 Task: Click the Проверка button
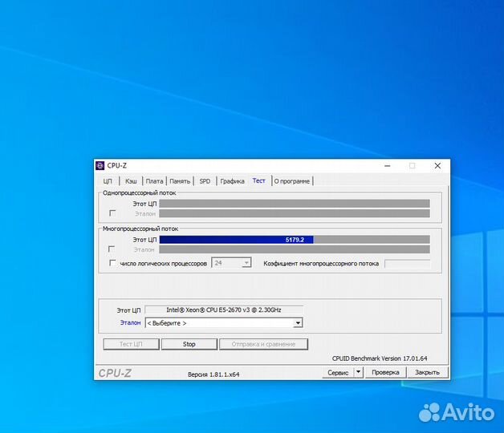click(385, 373)
